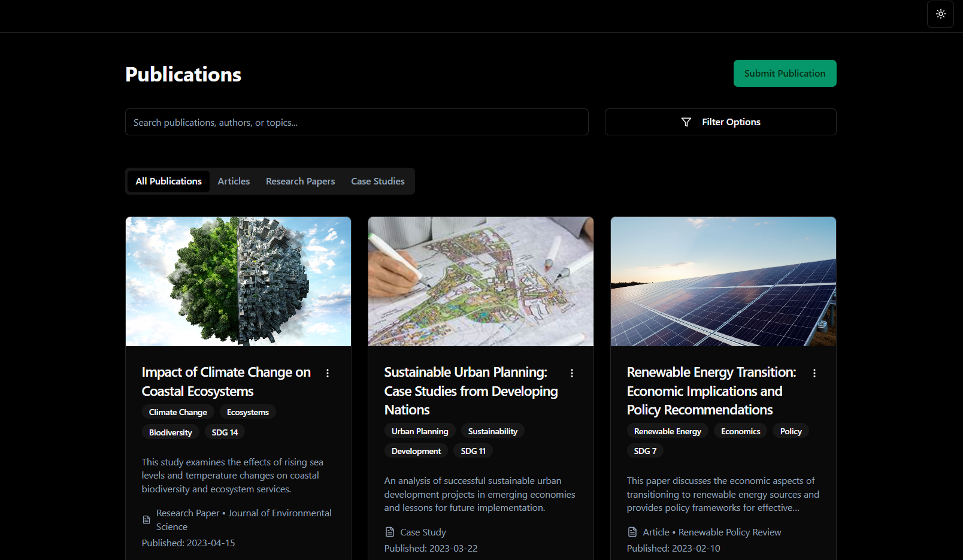The image size is (963, 560).
Task: Click the Ecosystems tag
Action: (248, 412)
